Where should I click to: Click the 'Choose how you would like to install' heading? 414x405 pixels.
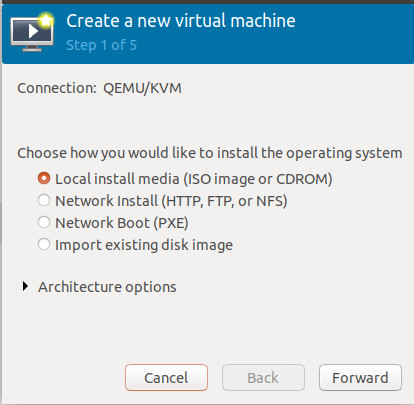(x=210, y=153)
